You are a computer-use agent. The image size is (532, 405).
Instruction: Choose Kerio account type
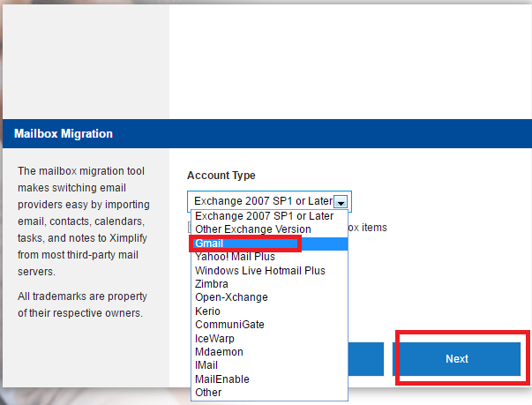pyautogui.click(x=269, y=311)
